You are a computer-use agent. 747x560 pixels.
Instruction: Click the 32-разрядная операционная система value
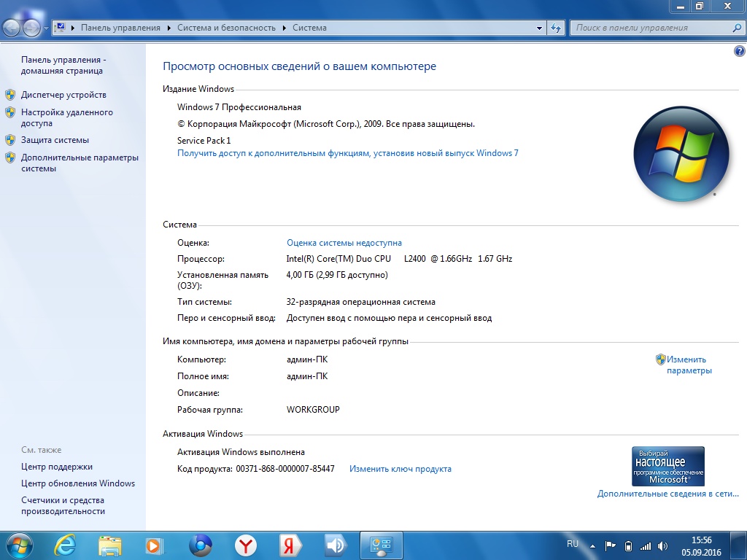click(360, 302)
